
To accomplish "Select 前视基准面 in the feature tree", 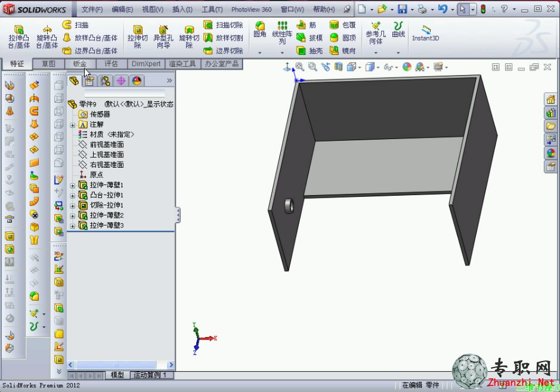I will pyautogui.click(x=107, y=145).
